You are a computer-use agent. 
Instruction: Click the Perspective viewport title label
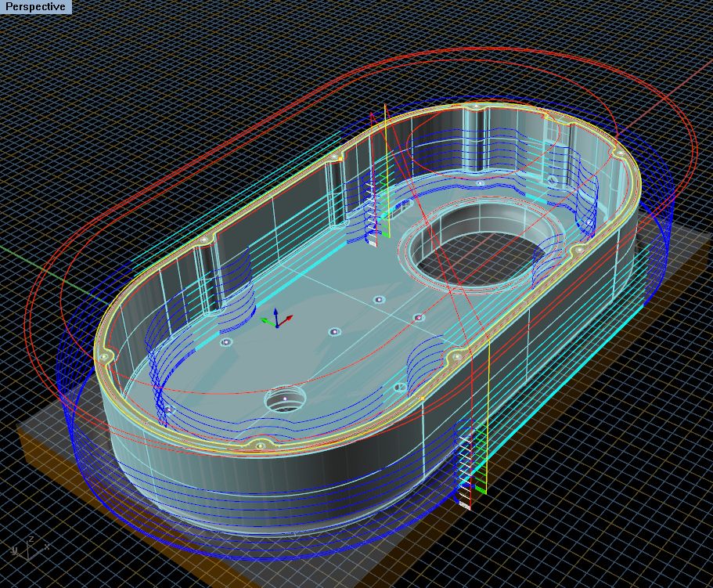35,7
